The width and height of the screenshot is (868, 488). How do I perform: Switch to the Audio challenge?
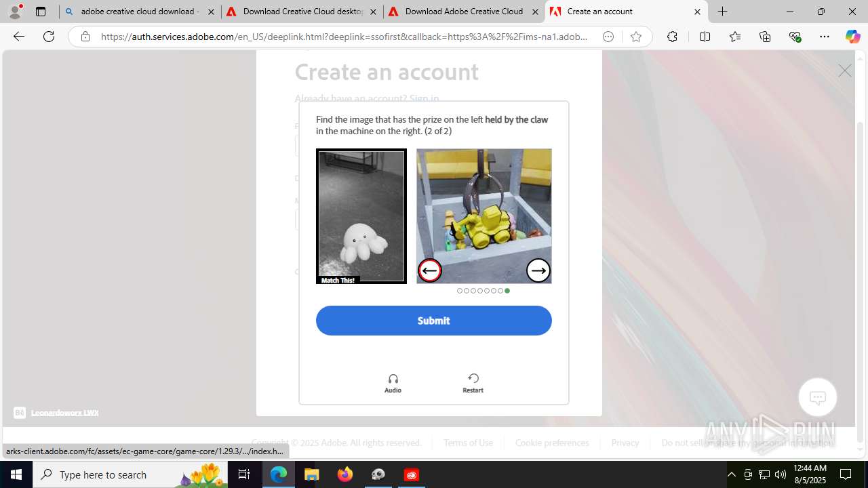(393, 383)
